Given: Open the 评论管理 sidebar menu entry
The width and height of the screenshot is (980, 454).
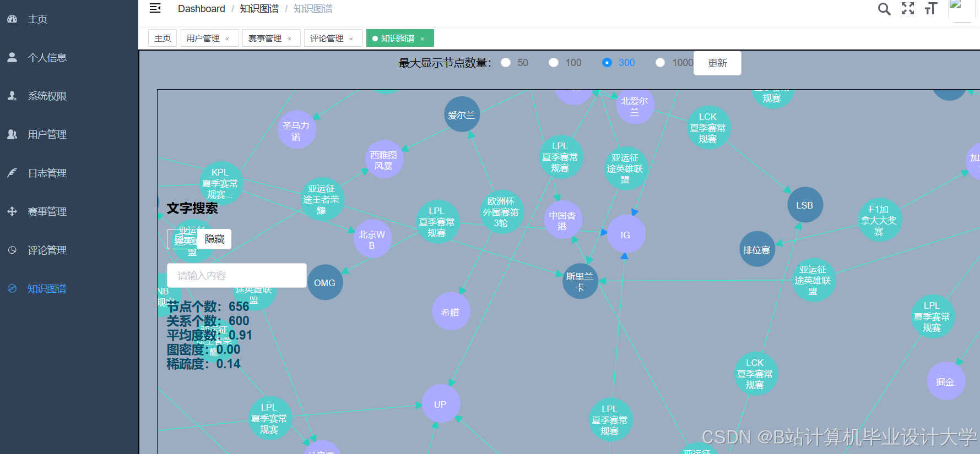Looking at the screenshot, I should coord(69,250).
